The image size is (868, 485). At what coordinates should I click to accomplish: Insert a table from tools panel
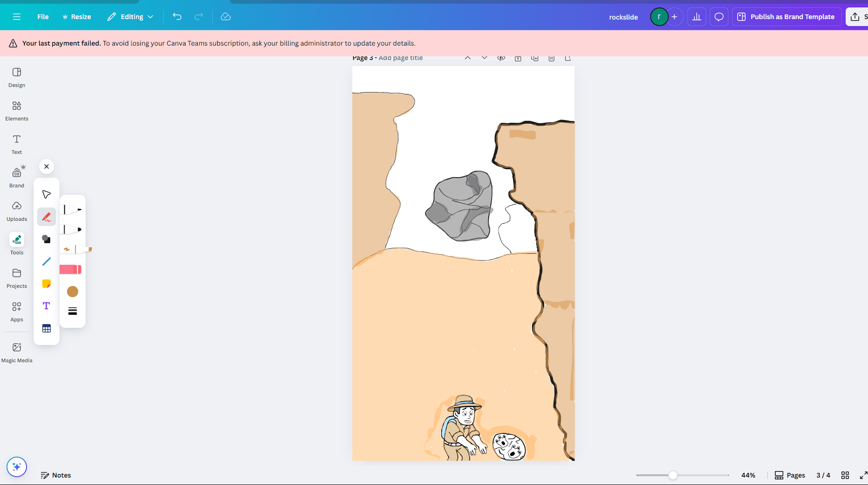(47, 328)
